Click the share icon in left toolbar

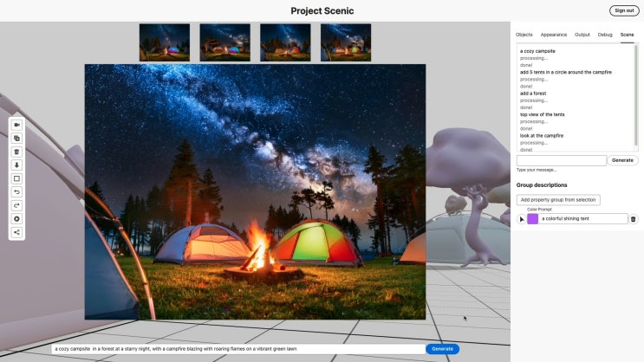click(16, 232)
